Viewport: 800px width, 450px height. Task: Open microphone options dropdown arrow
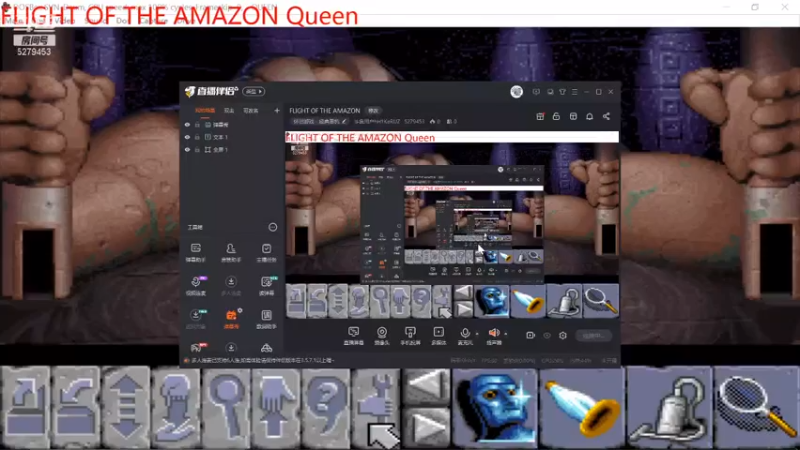477,334
